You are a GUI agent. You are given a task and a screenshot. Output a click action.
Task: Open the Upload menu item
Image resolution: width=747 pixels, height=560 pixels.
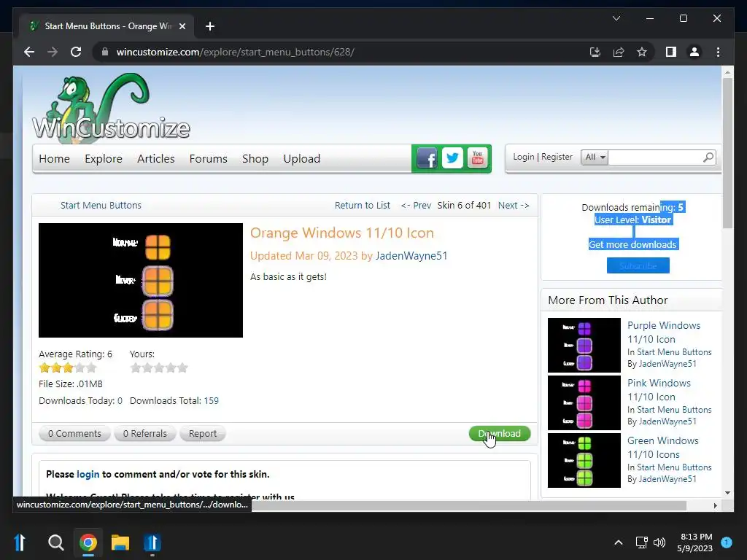click(301, 158)
